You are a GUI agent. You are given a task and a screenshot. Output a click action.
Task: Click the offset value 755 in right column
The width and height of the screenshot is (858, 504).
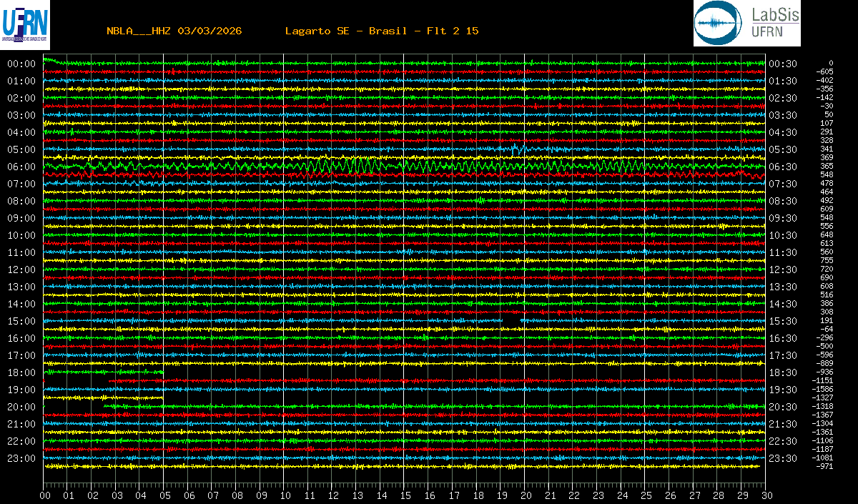[x=827, y=260]
